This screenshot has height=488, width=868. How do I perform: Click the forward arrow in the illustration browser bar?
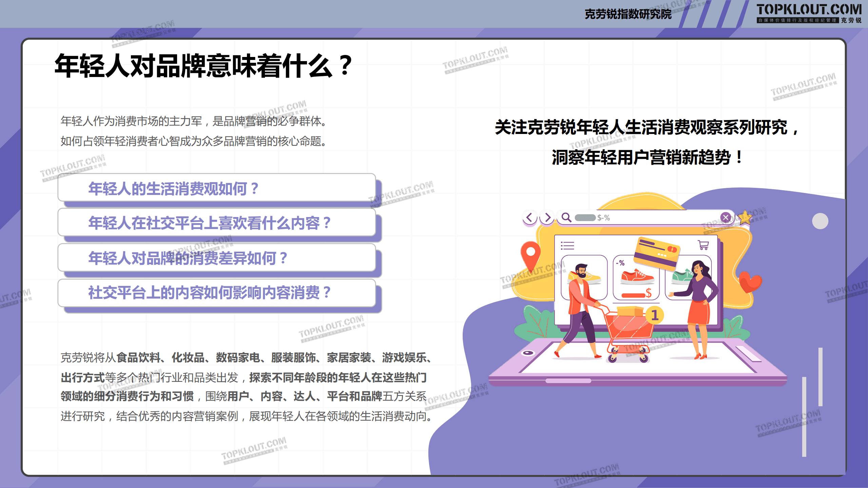point(548,217)
